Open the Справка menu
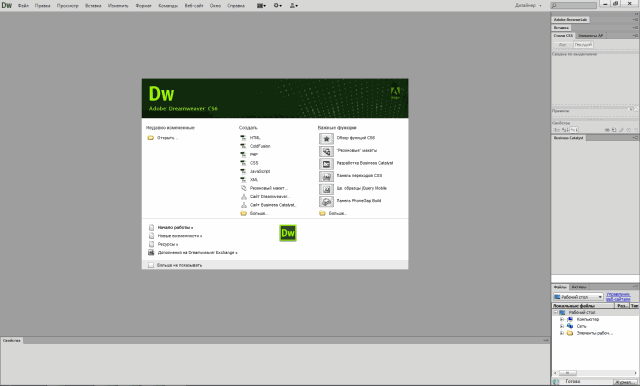 (x=236, y=6)
